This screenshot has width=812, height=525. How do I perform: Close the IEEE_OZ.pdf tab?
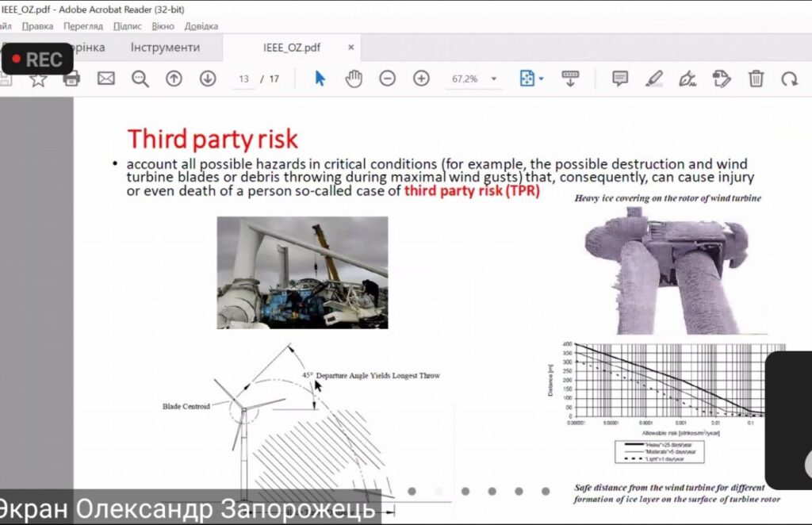(x=351, y=48)
